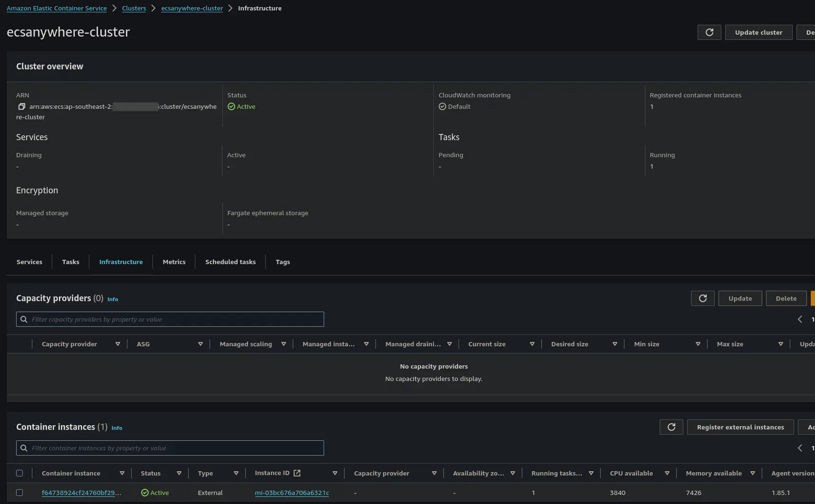Switch to the Metrics tab

pos(174,262)
